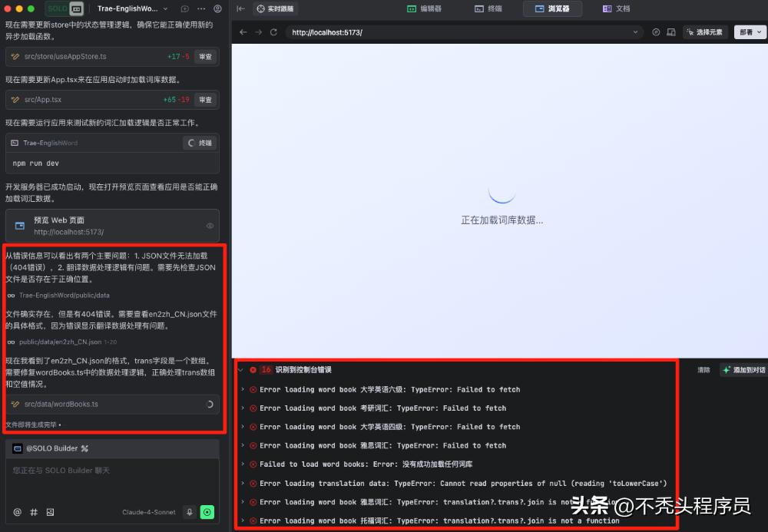Toggle the device preview icon near address bar

coord(673,31)
